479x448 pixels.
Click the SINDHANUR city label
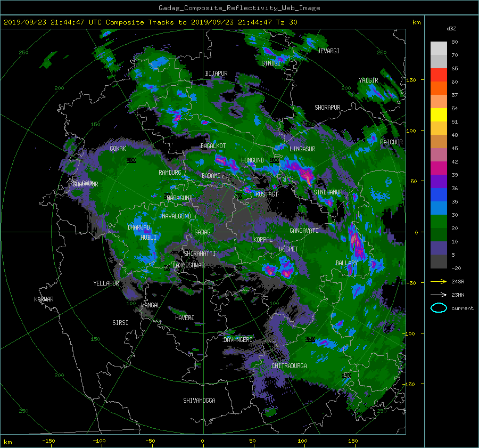tap(328, 192)
